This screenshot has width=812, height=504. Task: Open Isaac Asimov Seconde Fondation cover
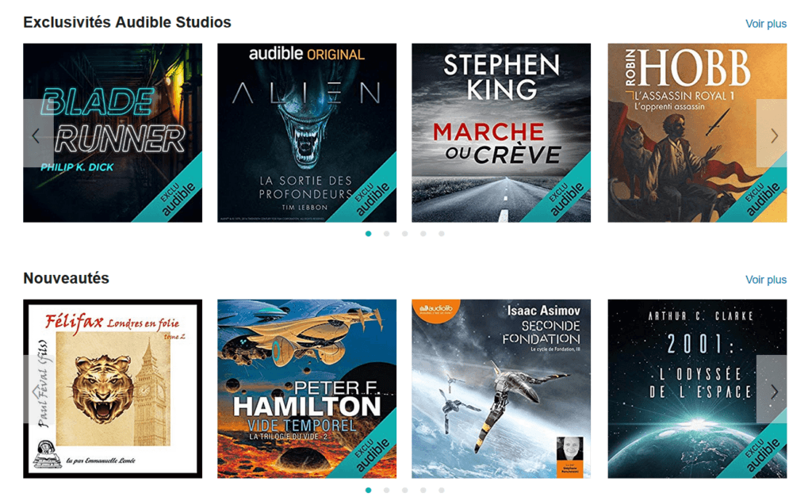[501, 388]
